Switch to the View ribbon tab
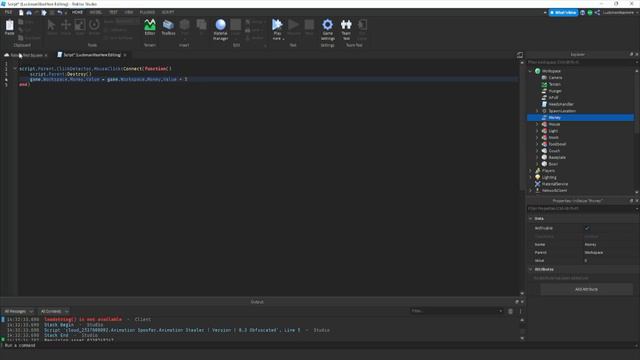640x360 pixels. (x=129, y=12)
